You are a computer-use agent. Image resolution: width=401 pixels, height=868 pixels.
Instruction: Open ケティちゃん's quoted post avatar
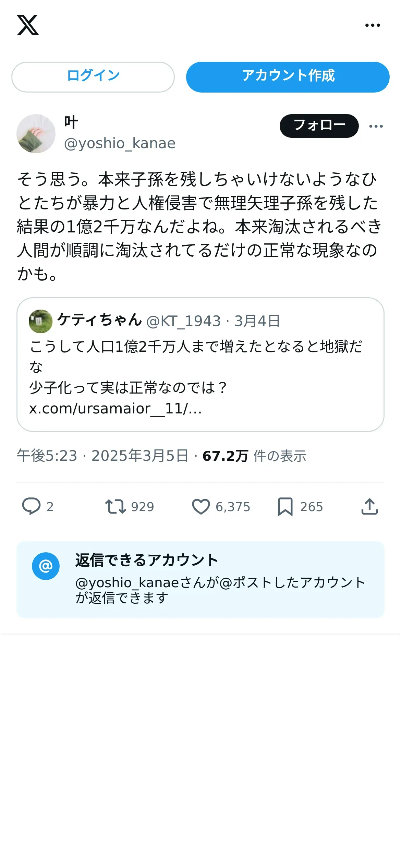point(41,321)
